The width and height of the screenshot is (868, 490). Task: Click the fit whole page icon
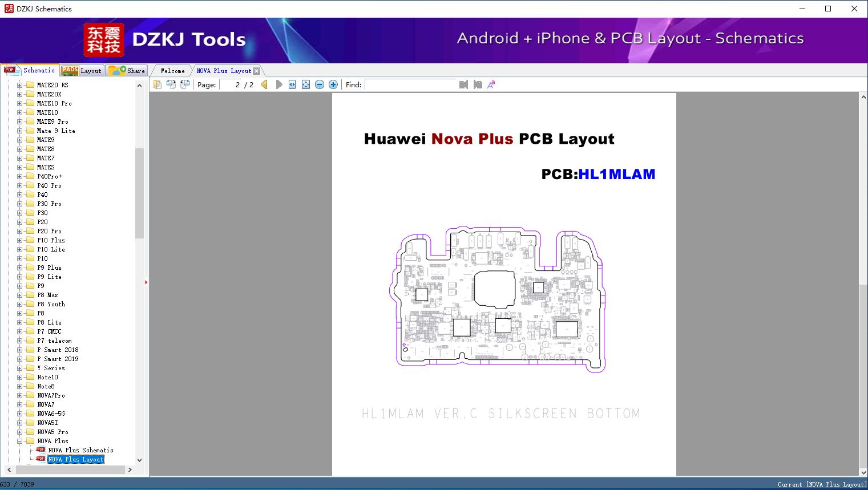pos(305,84)
